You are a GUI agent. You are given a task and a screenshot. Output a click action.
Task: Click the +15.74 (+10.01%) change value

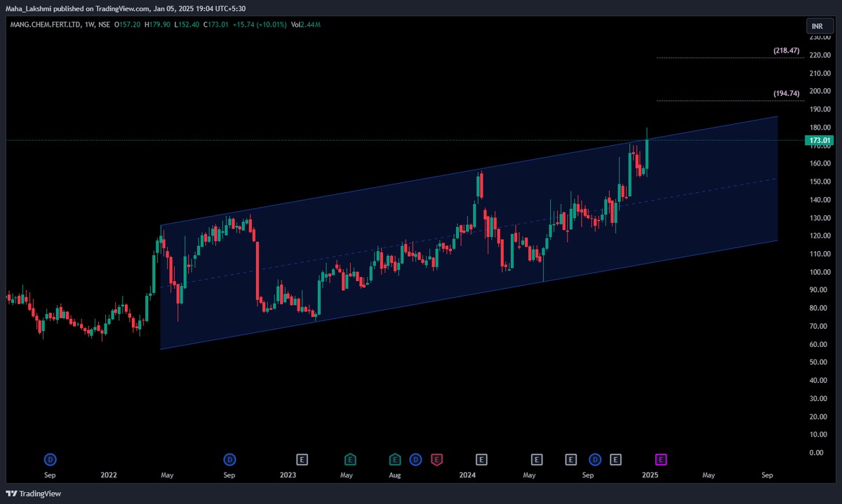click(261, 25)
